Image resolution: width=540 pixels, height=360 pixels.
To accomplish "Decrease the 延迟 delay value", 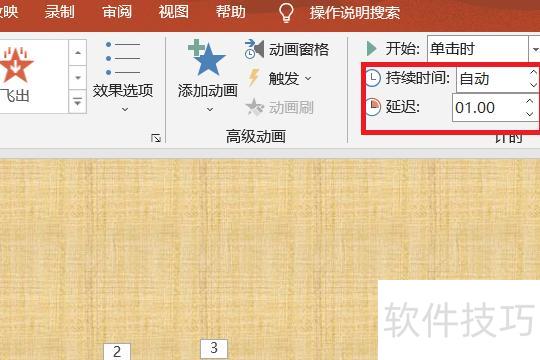I will click(530, 114).
